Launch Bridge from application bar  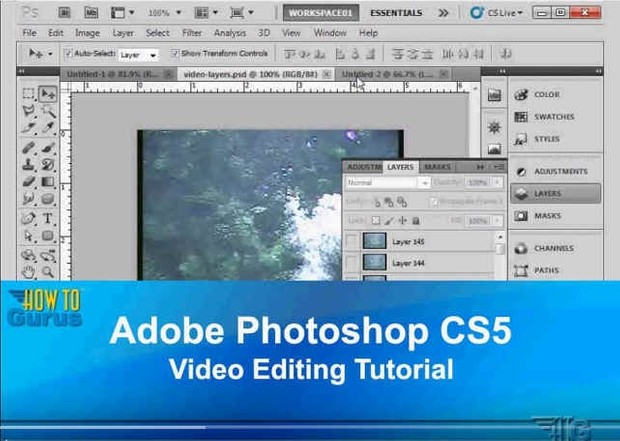click(x=65, y=13)
